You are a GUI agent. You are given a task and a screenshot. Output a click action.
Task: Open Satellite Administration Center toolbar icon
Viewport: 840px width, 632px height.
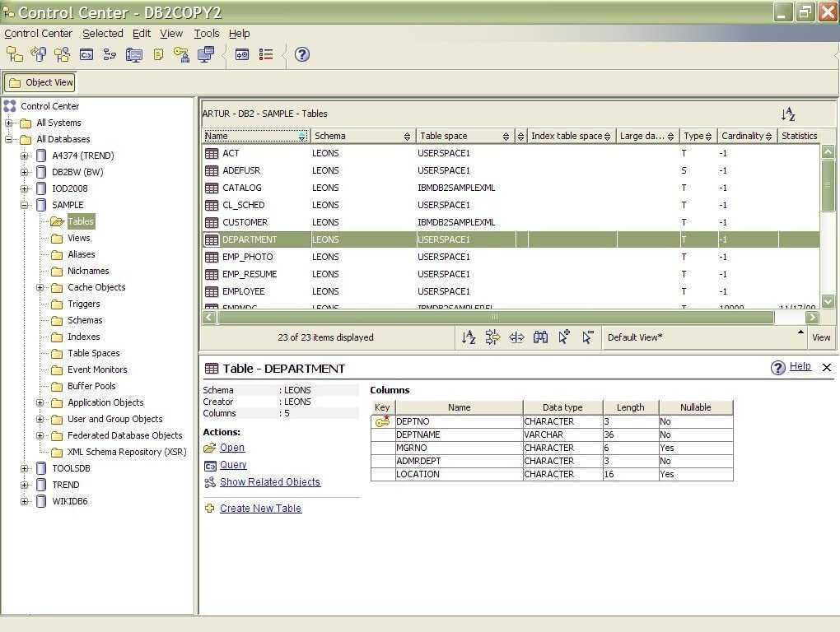pyautogui.click(x=62, y=54)
